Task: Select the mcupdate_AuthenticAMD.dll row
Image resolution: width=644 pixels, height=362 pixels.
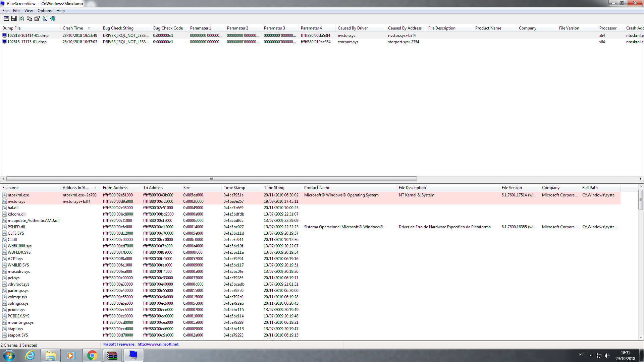Action: coord(310,221)
